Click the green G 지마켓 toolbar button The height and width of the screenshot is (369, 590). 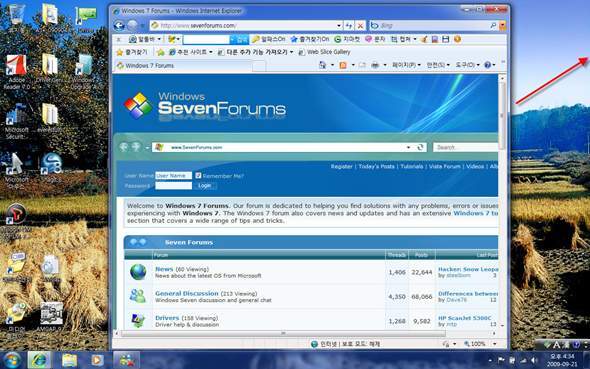coord(347,39)
